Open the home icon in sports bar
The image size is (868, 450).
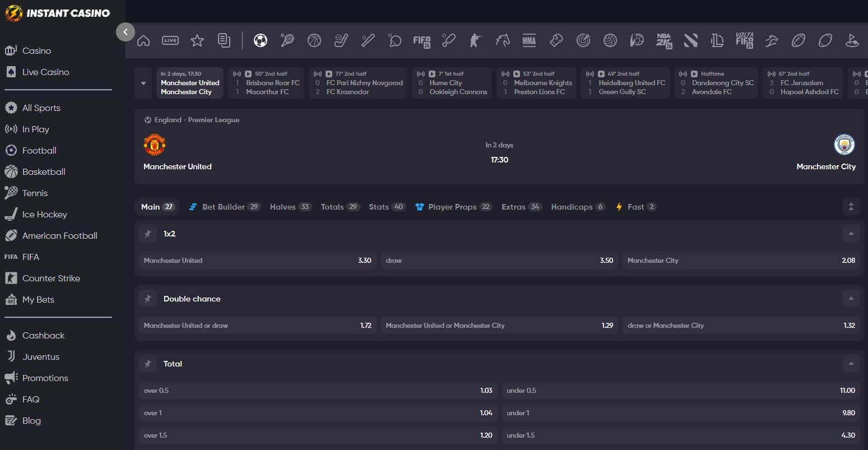143,40
